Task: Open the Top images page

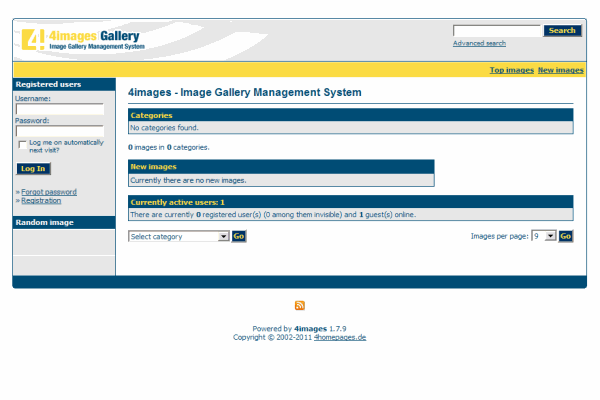Action: 511,70
